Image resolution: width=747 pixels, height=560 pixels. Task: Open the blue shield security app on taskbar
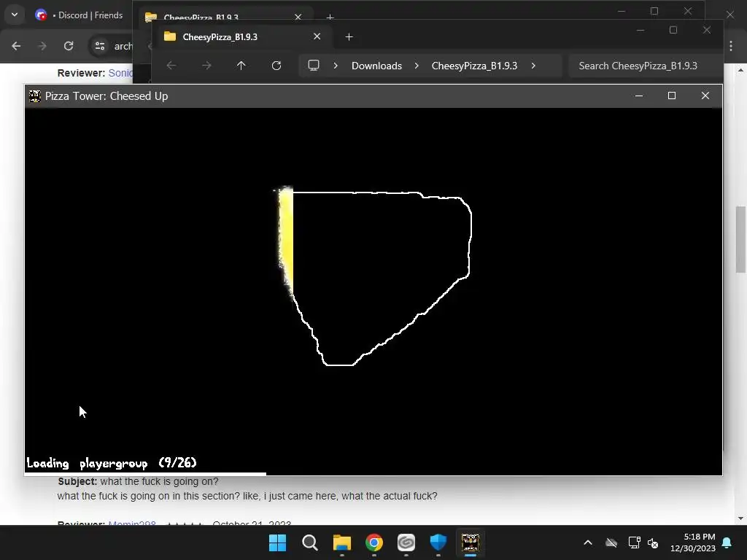click(x=438, y=542)
